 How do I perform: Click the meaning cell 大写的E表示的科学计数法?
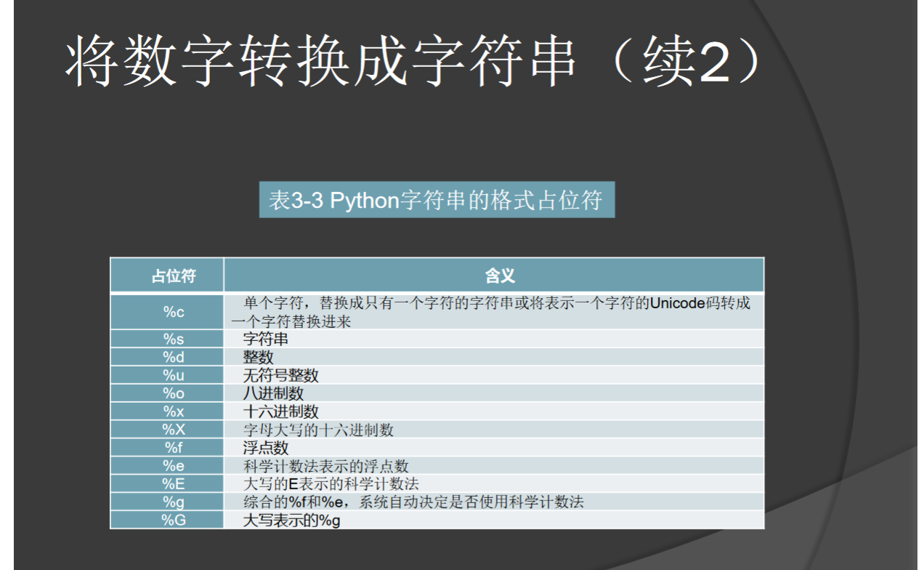coord(494,484)
